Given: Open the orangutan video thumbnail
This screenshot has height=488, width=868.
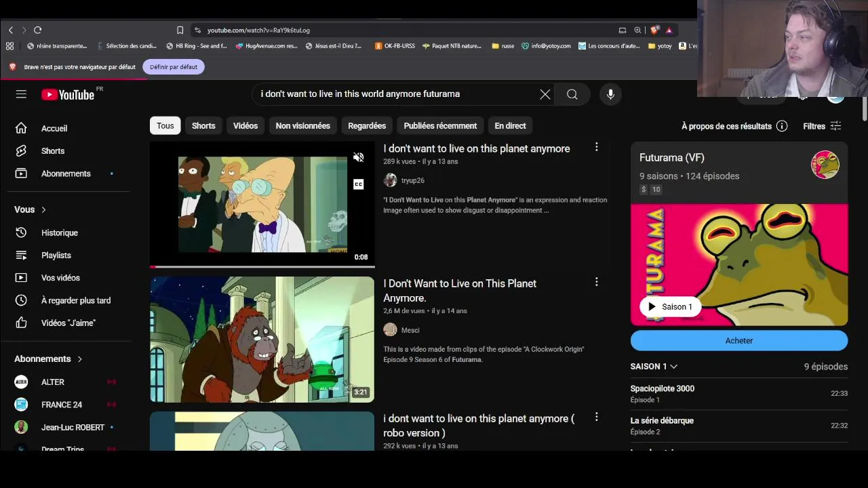Looking at the screenshot, I should 262,340.
